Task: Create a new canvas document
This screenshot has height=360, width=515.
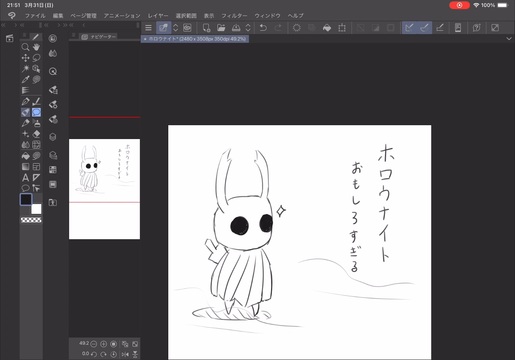Action: (206, 28)
